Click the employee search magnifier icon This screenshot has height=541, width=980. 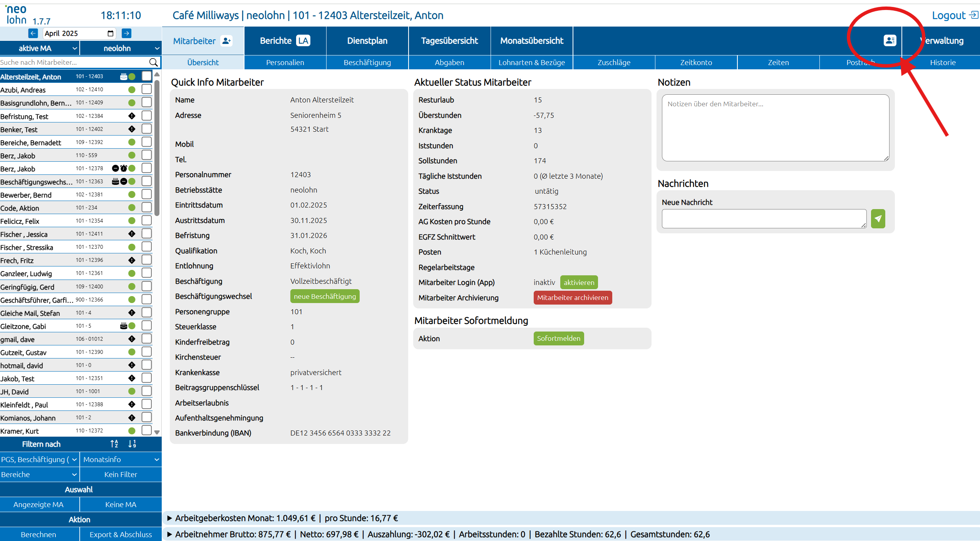coord(153,62)
